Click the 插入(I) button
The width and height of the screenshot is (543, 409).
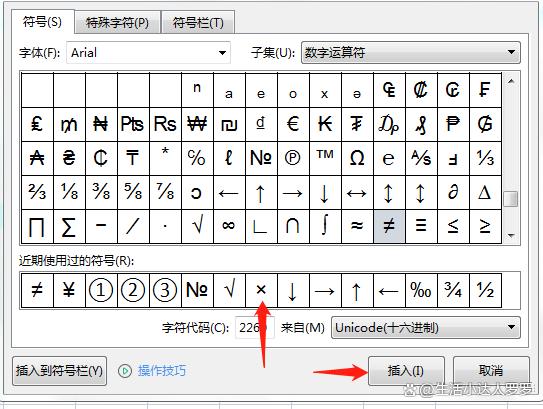[406, 371]
